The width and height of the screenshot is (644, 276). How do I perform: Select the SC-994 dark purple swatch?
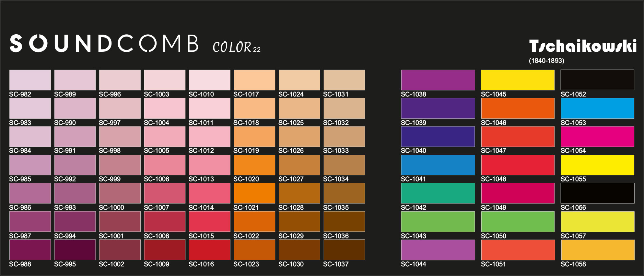pyautogui.click(x=75, y=222)
